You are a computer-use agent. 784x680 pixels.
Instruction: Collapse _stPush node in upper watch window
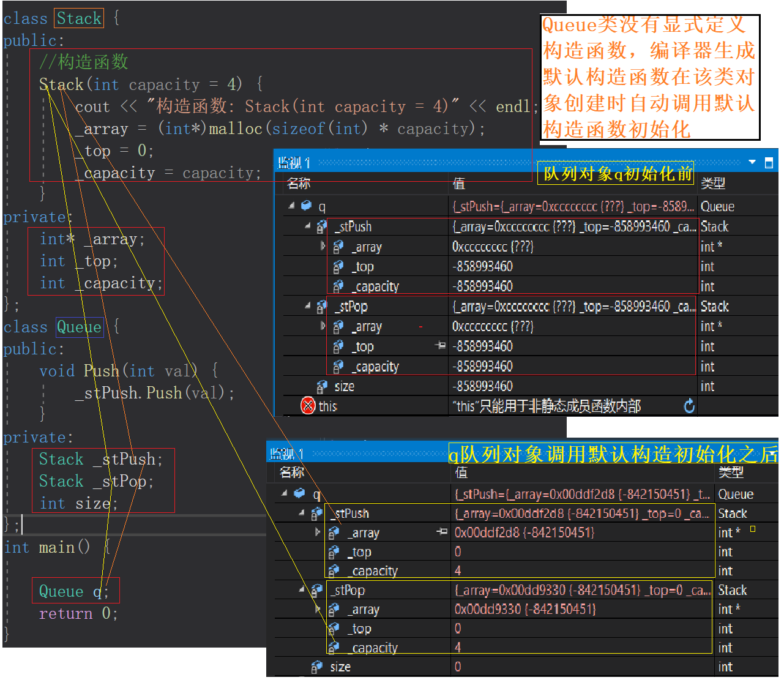pos(307,226)
